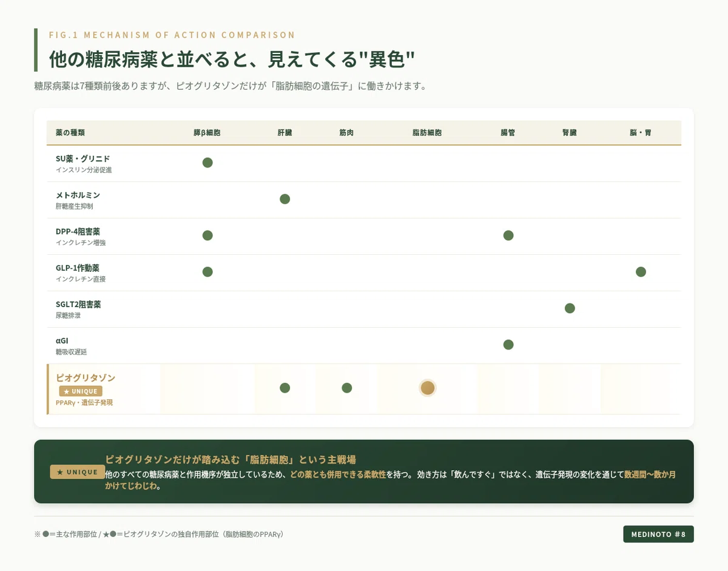Screen dimensions: 728x571
Task: Click the PPARγ・遺伝子発現 subtitle
Action: pos(84,402)
